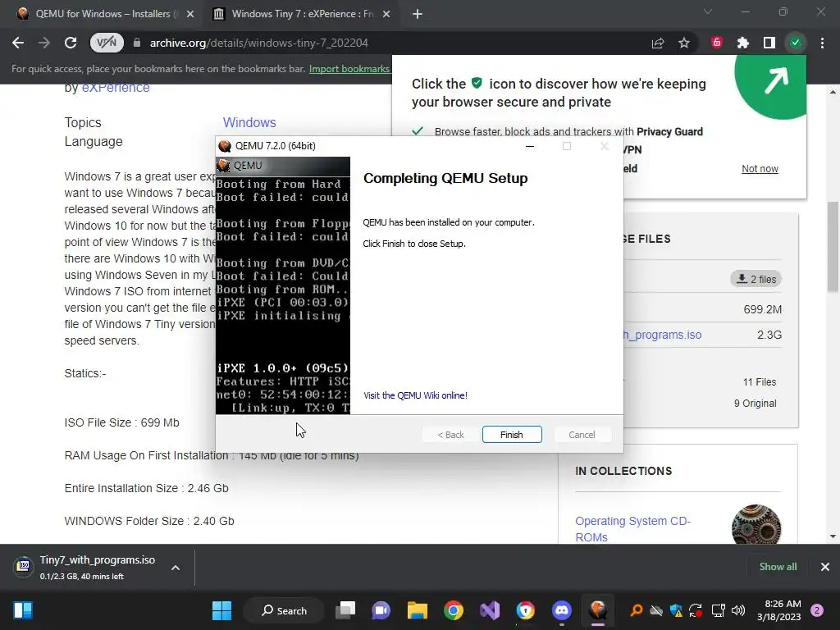The height and width of the screenshot is (630, 840).
Task: Close the Windows Tiny 7 browser tab
Action: (x=386, y=14)
